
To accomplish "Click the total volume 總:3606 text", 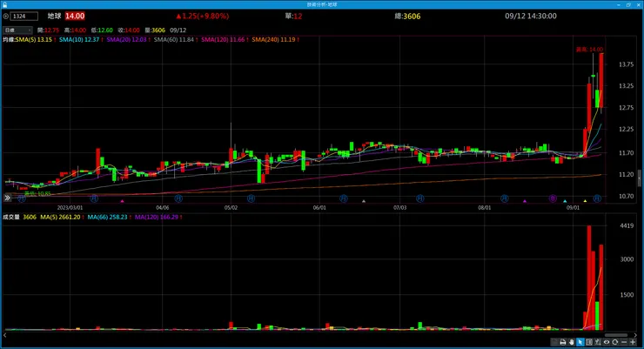I will 407,17.
